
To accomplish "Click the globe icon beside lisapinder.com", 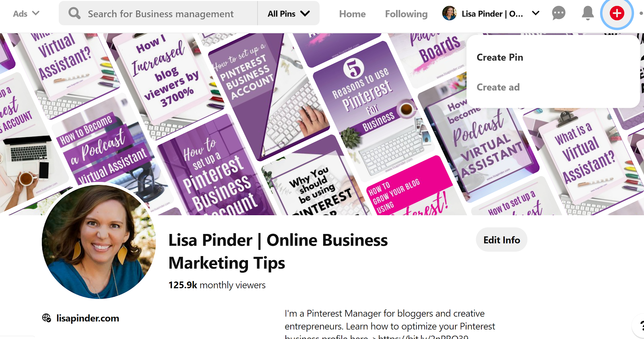I will click(47, 318).
